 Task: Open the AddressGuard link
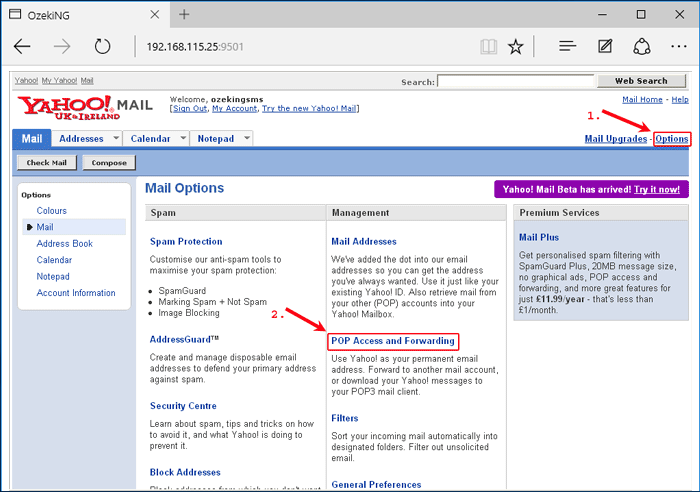point(184,339)
